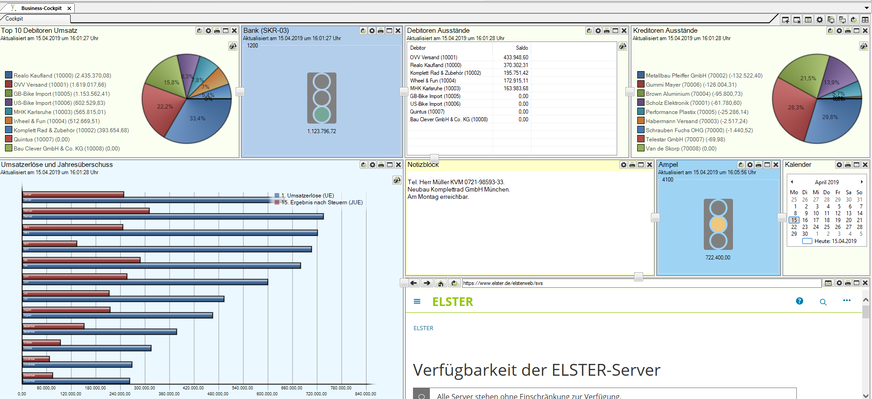
Task: Open ELSTER search magnifier
Action: [x=824, y=302]
